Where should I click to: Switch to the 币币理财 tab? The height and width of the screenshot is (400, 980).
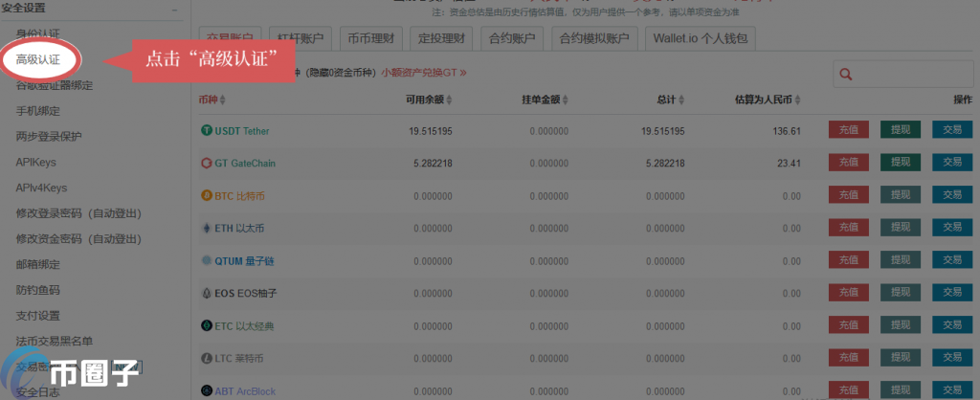(371, 38)
